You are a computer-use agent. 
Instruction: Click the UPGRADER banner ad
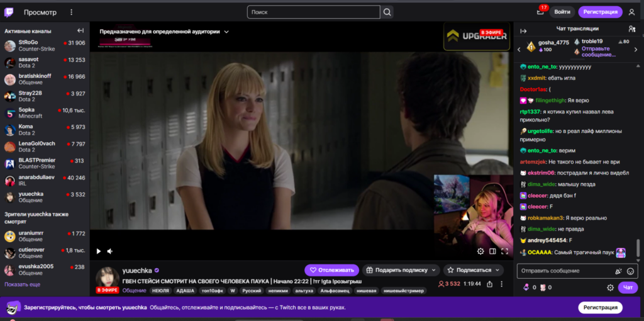pyautogui.click(x=477, y=36)
